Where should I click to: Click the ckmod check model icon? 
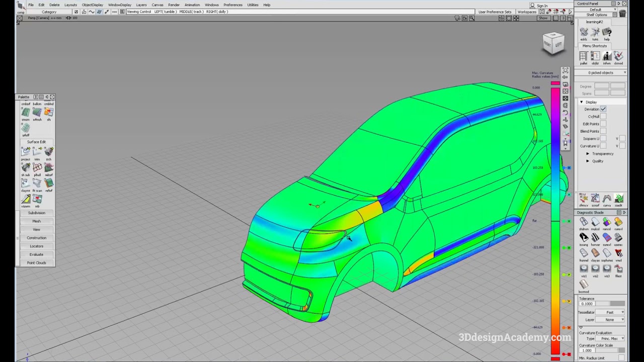[618, 56]
